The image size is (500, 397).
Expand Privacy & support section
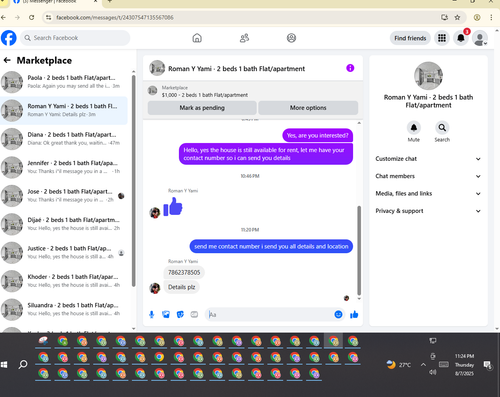[428, 211]
